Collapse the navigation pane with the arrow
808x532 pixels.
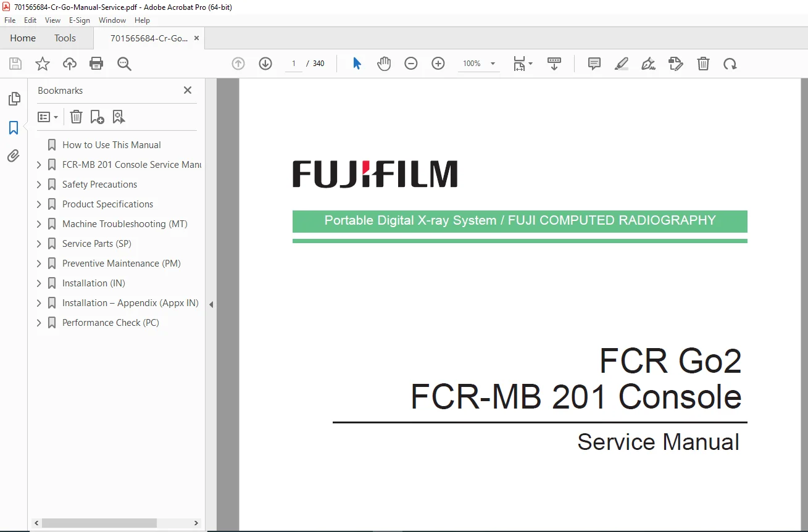click(211, 304)
